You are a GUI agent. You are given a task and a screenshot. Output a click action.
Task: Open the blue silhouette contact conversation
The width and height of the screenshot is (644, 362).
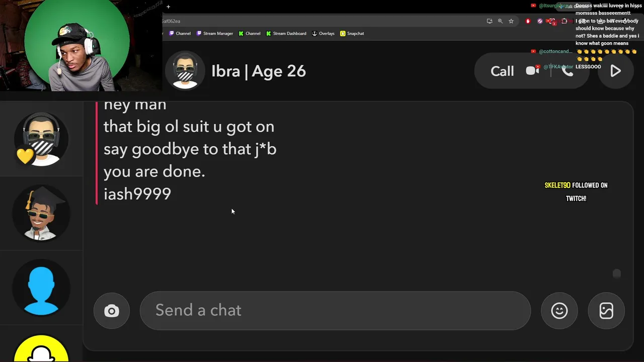[x=41, y=288]
